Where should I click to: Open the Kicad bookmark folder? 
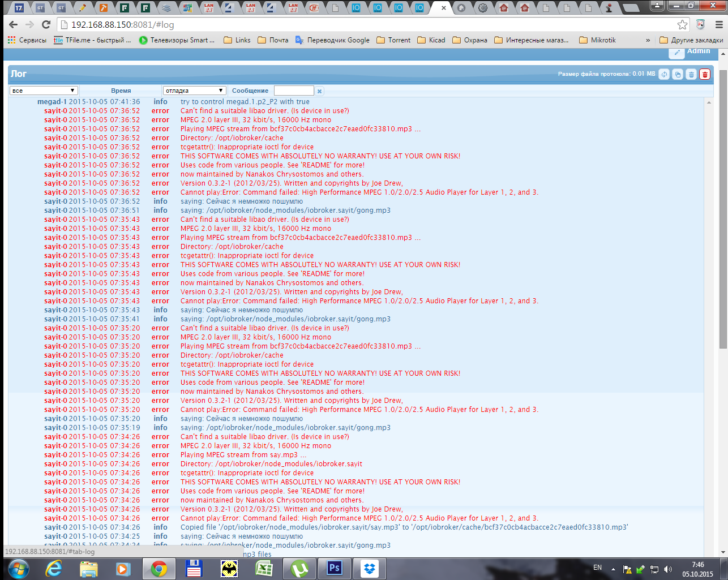pos(431,40)
